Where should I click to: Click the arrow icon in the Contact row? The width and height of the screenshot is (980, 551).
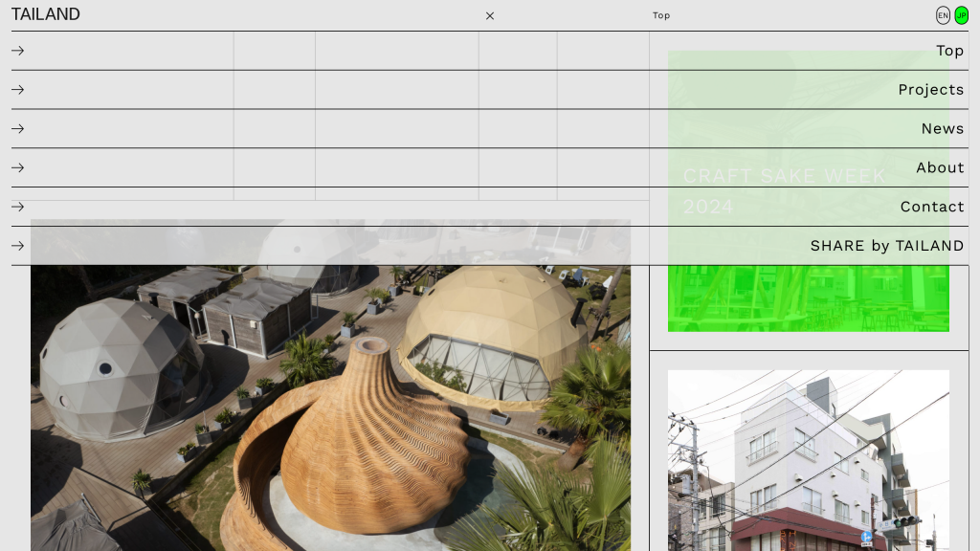pyautogui.click(x=17, y=207)
